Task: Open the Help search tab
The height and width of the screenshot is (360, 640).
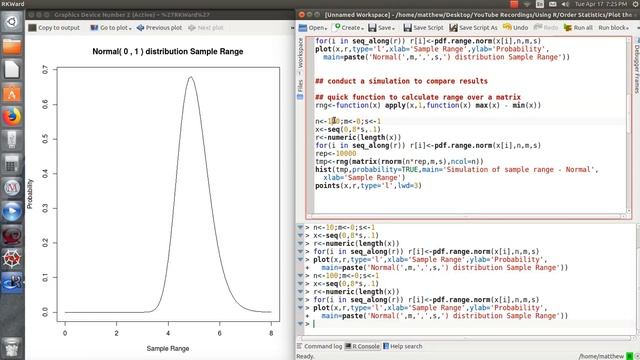Action: click(402, 346)
